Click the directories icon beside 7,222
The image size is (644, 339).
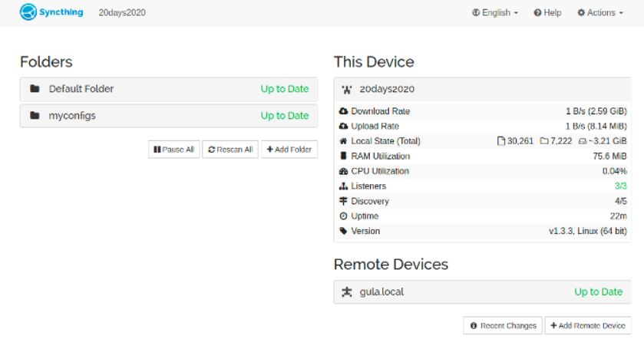(544, 141)
